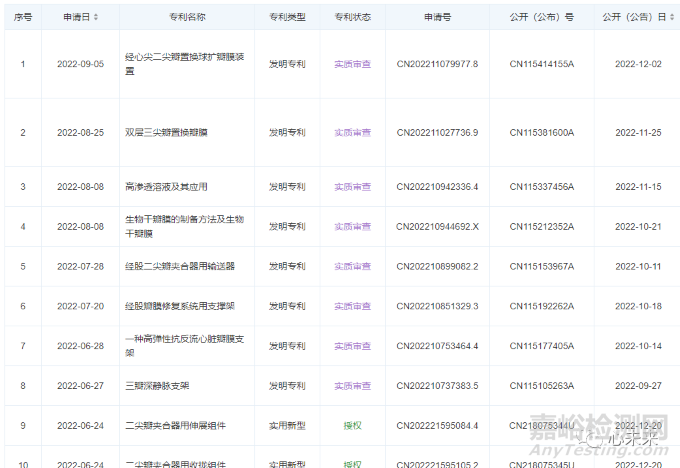
Task: Click 授权 status in row 9
Action: pyautogui.click(x=352, y=425)
